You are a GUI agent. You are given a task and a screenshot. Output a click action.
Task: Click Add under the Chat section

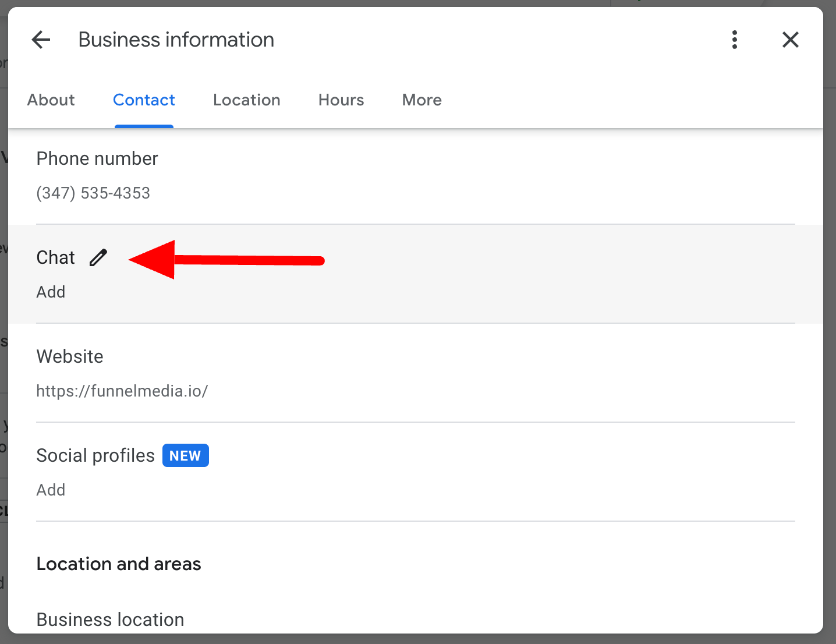51,292
